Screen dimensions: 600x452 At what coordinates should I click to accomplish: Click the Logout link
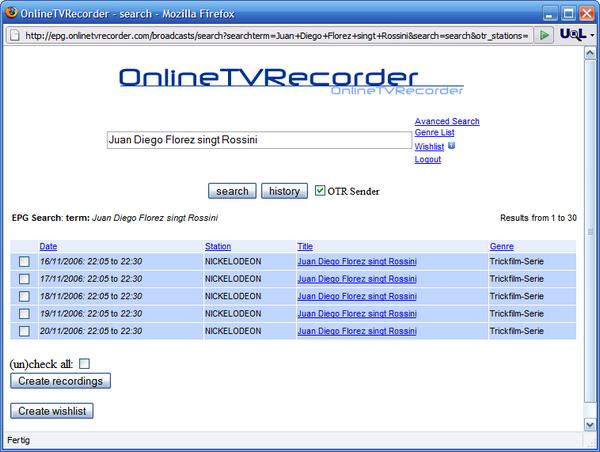pyautogui.click(x=428, y=159)
